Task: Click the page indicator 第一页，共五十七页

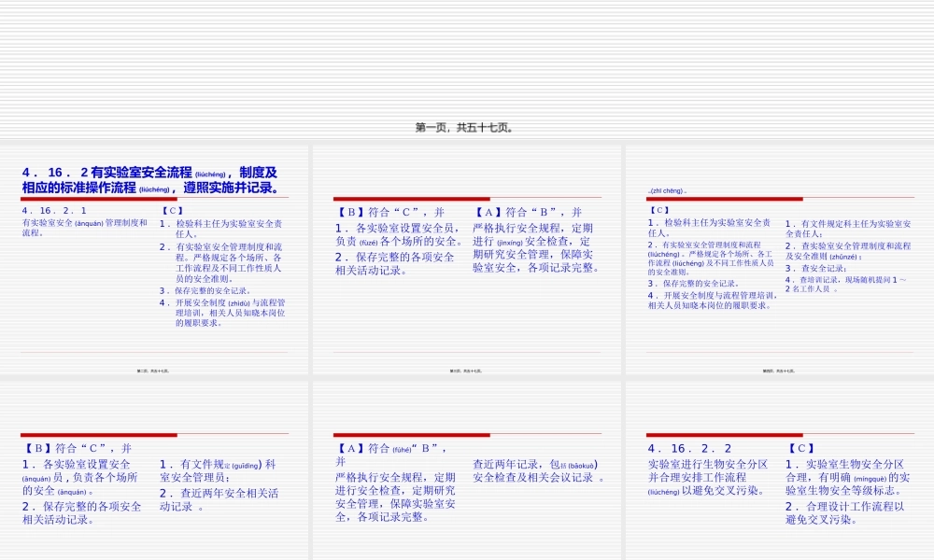Action: 467,127
